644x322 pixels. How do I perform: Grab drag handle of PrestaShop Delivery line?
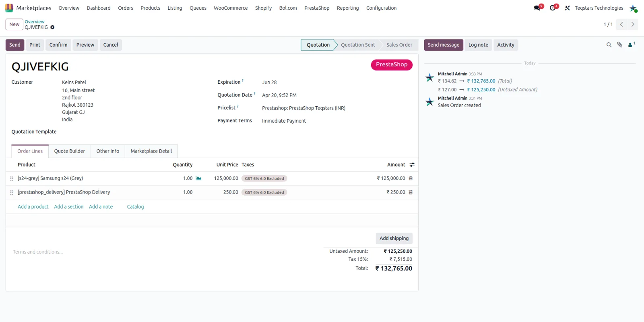point(12,193)
